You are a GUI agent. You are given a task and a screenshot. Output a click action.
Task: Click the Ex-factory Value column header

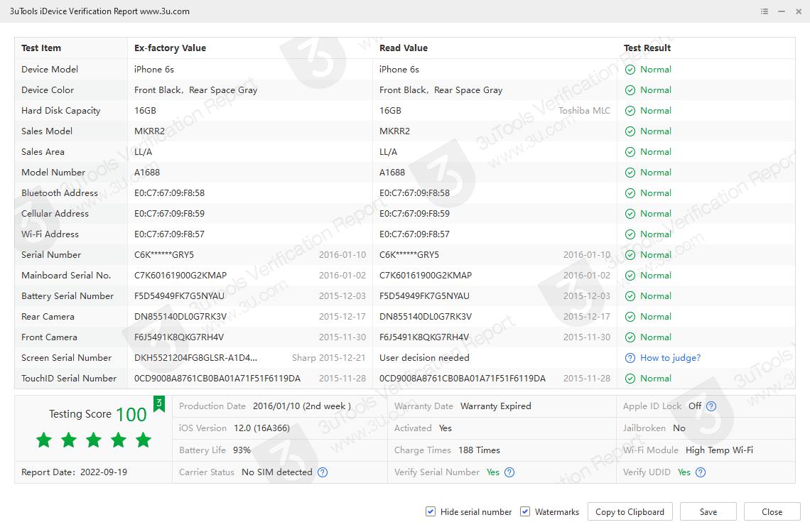[x=170, y=48]
